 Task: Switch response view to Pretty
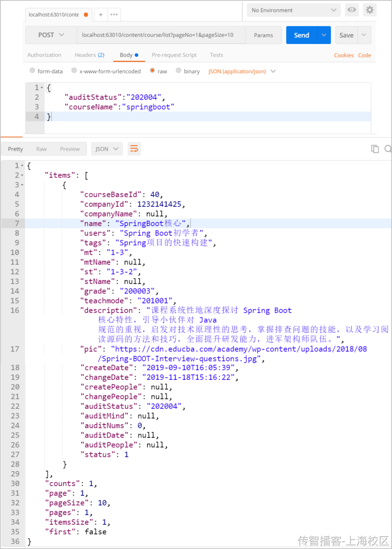15,149
